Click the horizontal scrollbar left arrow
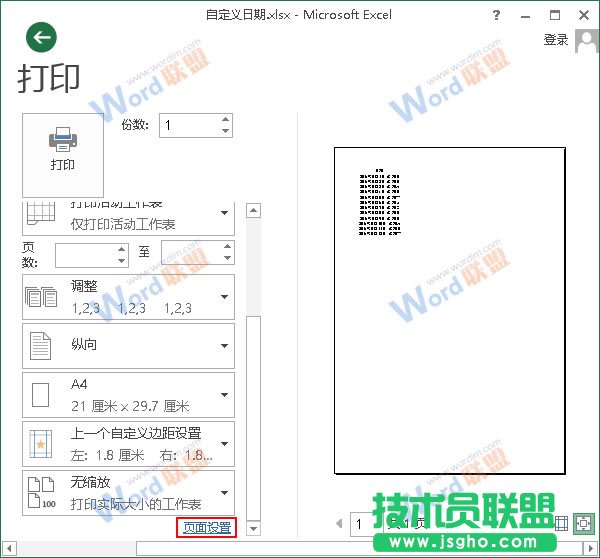 click(9, 549)
